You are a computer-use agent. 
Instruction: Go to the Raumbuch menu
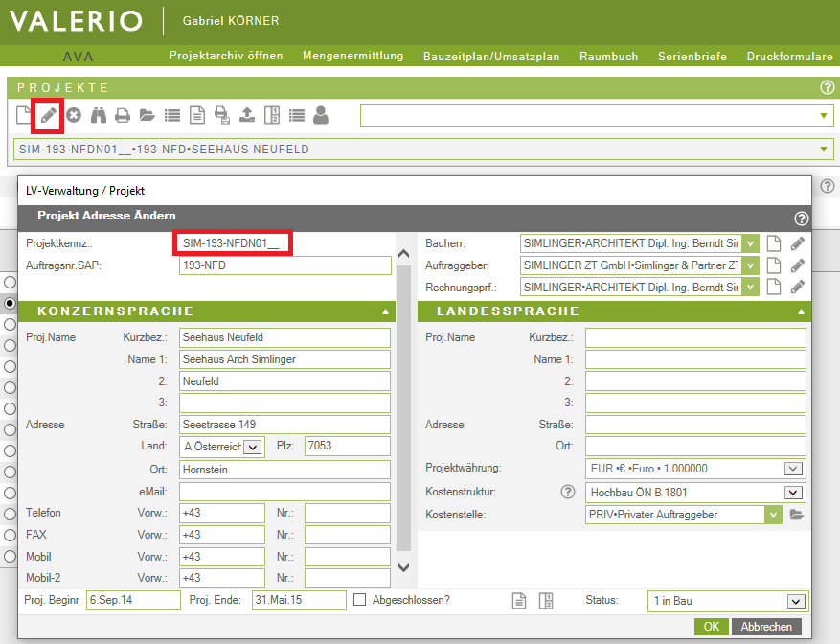tap(608, 57)
